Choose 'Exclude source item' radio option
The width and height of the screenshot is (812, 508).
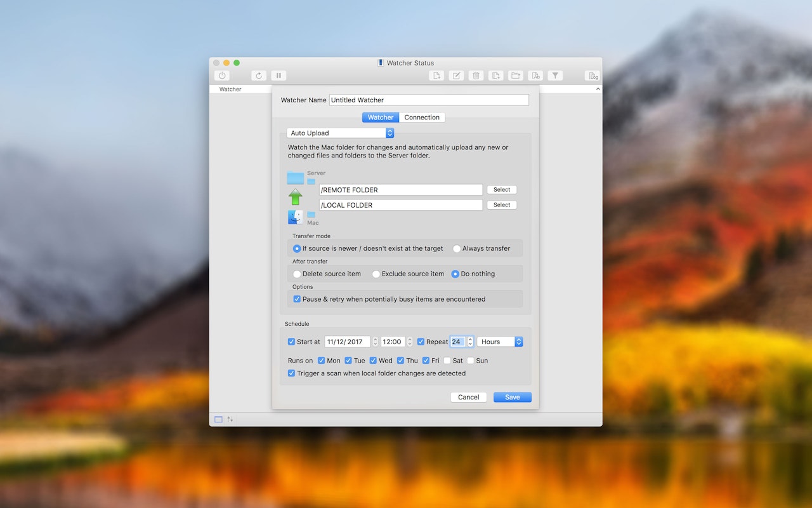coord(376,274)
